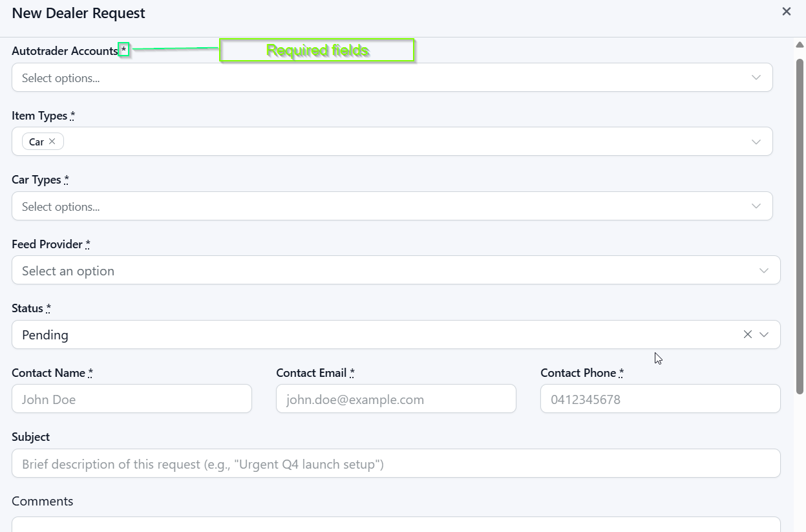Open the Status dropdown arrow
The width and height of the screenshot is (806, 532).
tap(764, 334)
